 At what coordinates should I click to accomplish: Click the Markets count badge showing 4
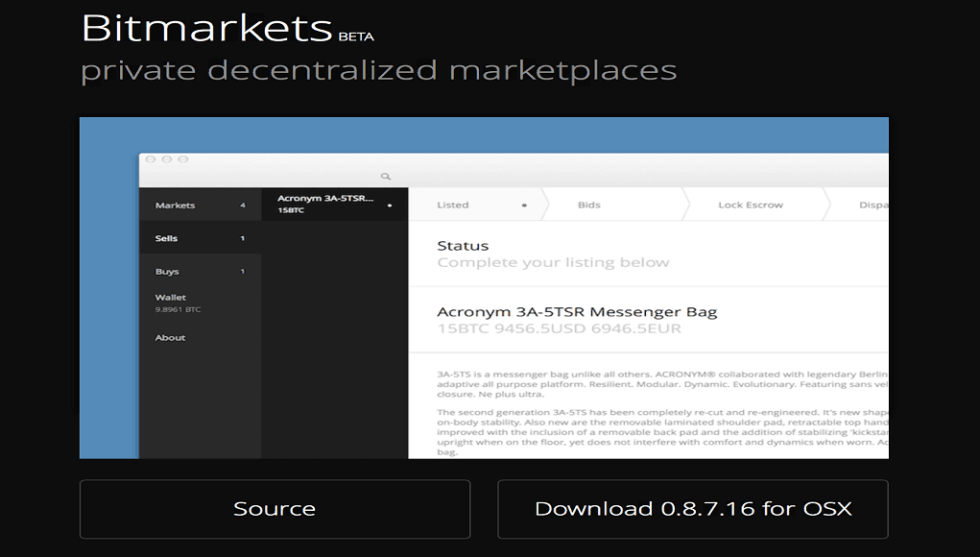pyautogui.click(x=243, y=205)
